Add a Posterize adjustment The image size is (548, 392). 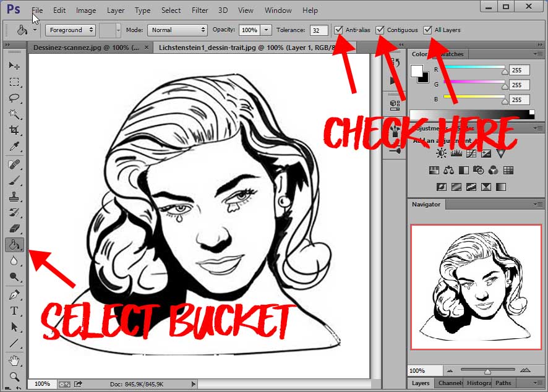tap(456, 187)
